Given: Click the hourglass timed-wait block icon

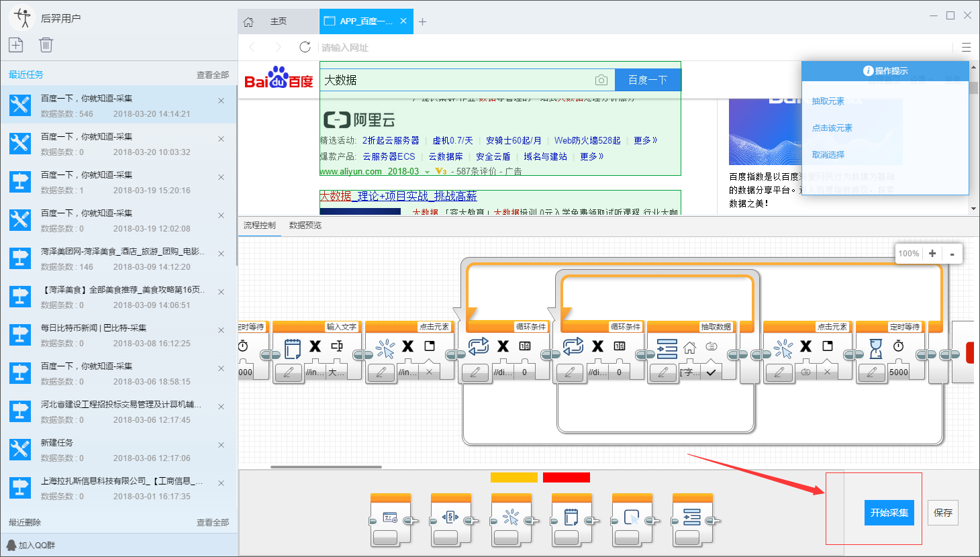Looking at the screenshot, I should [x=876, y=347].
